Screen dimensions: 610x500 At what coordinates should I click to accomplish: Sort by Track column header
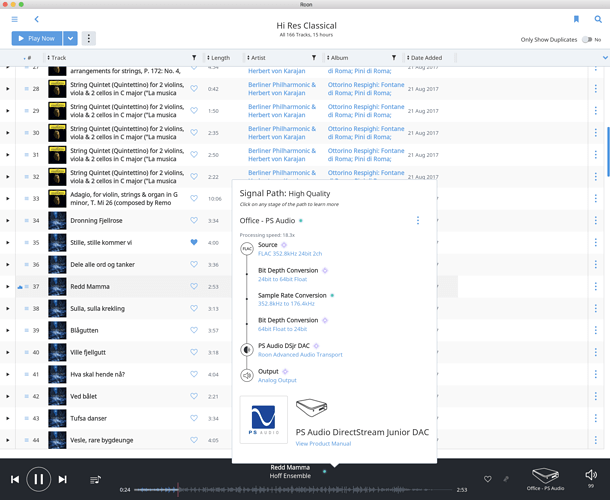point(57,58)
